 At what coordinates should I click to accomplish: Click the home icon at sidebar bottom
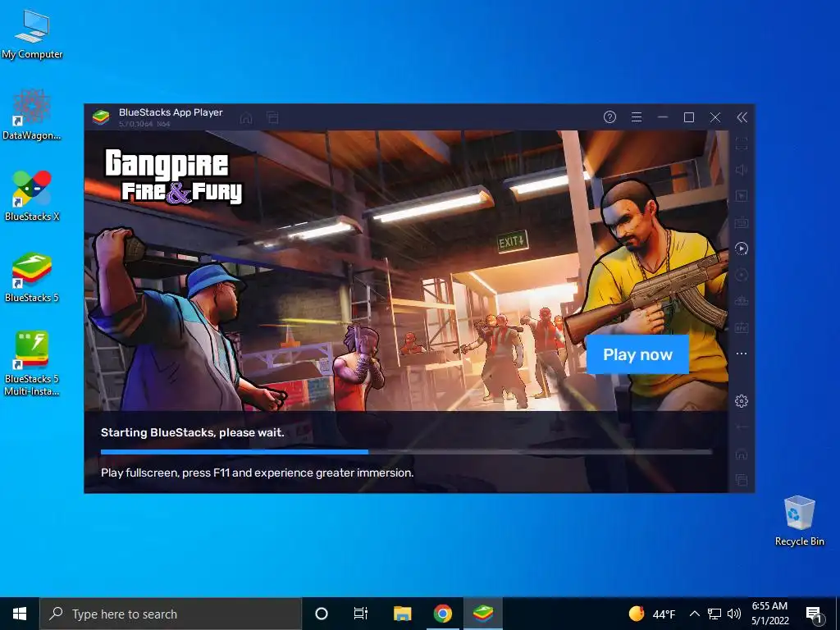pyautogui.click(x=742, y=454)
